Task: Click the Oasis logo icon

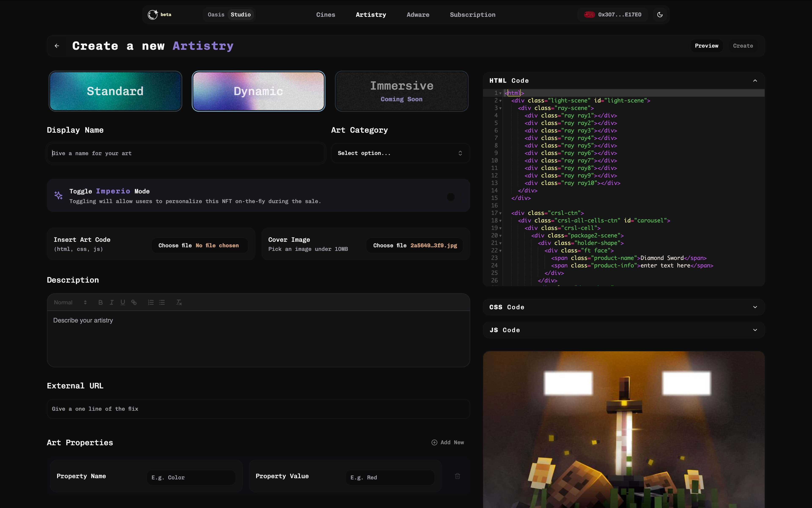Action: pos(153,14)
